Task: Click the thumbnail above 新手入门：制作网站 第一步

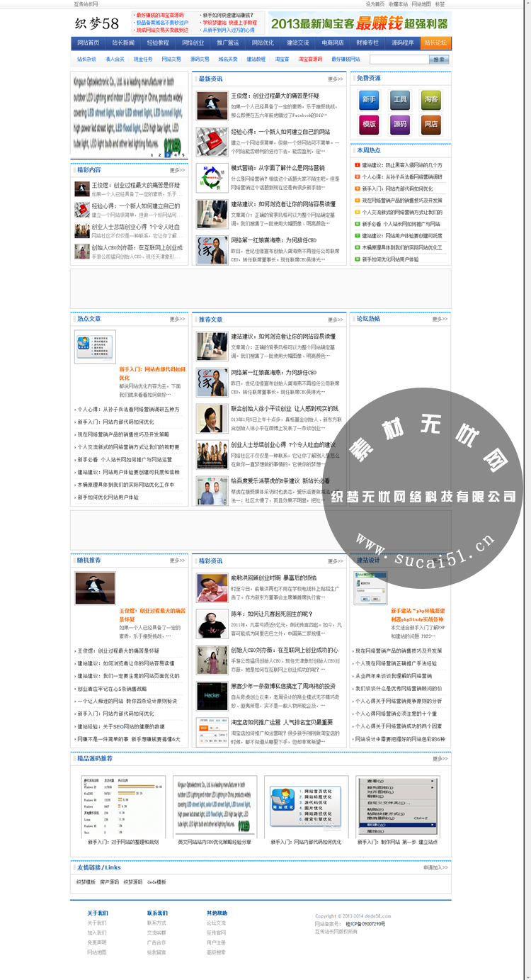Action: pos(397,806)
